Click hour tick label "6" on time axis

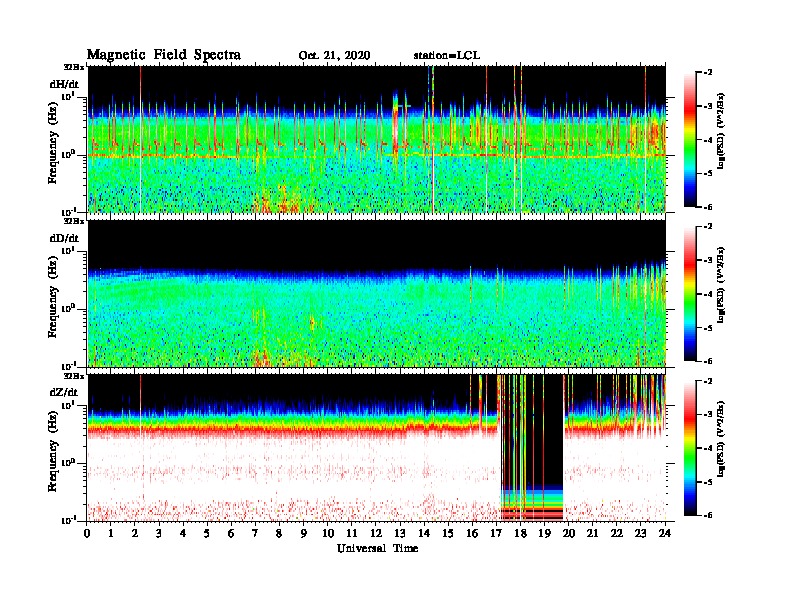point(231,533)
